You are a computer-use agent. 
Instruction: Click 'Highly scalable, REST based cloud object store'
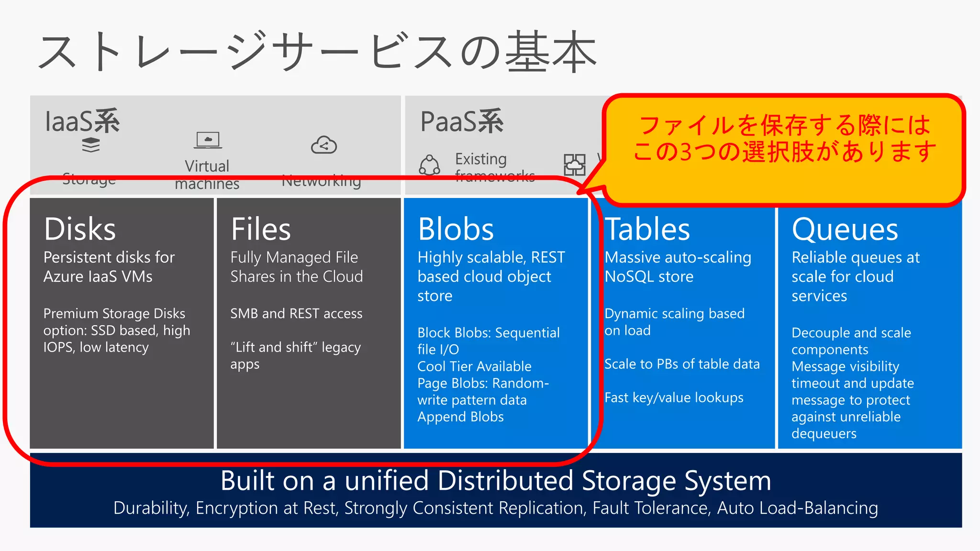click(x=491, y=276)
